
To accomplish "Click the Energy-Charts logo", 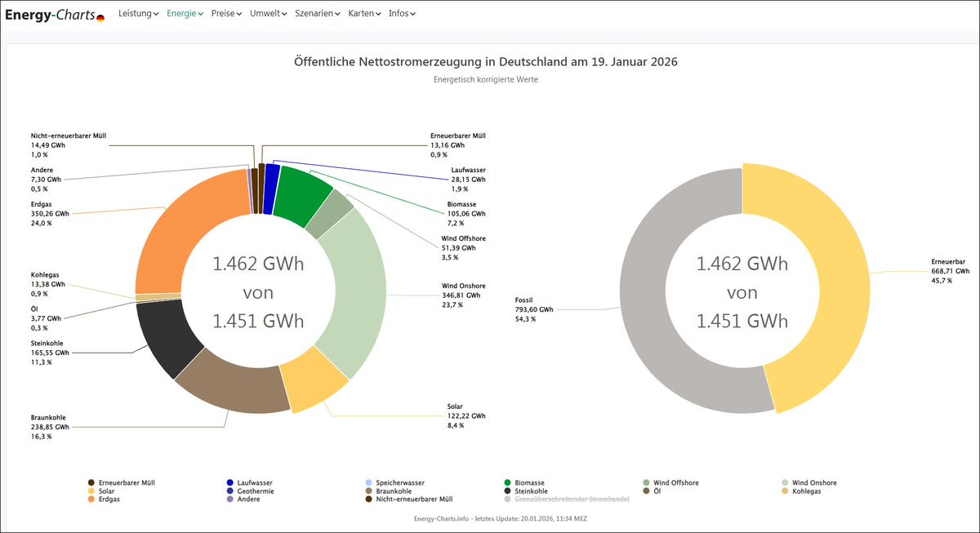I will click(49, 14).
